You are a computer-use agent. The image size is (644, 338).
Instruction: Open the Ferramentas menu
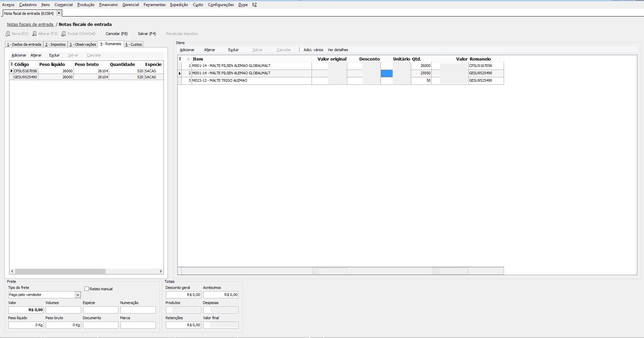point(154,5)
